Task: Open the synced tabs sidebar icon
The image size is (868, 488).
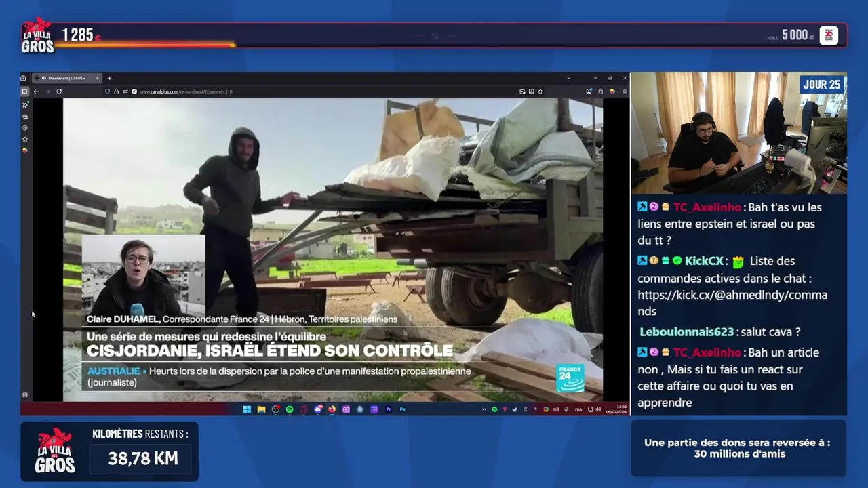Action: click(25, 117)
